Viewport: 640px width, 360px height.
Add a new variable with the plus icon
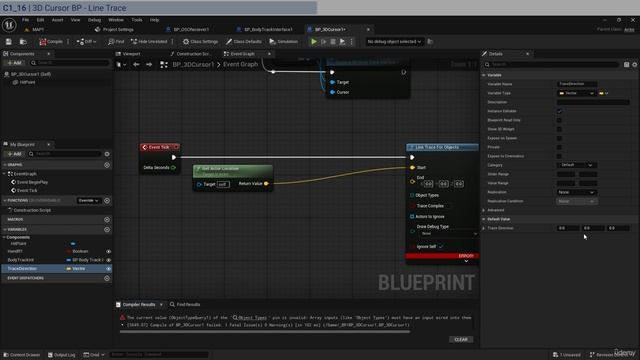[107, 229]
